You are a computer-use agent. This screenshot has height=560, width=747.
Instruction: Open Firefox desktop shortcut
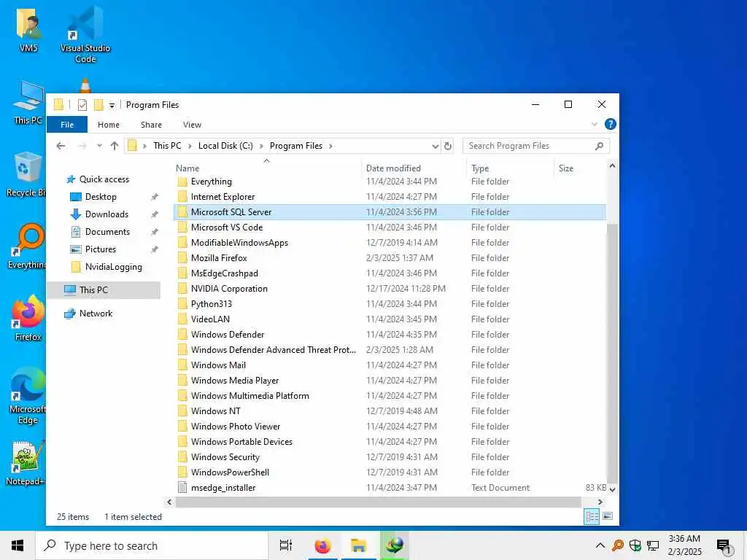pyautogui.click(x=28, y=318)
